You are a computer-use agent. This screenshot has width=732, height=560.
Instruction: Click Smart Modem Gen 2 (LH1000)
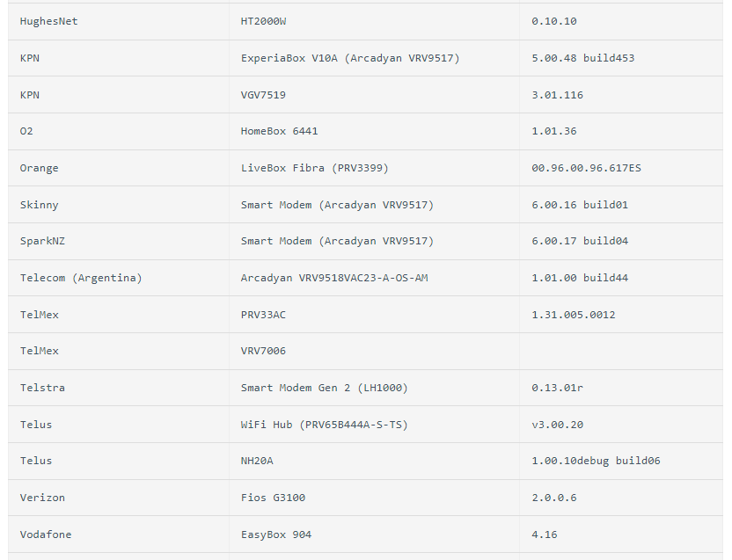tap(324, 388)
